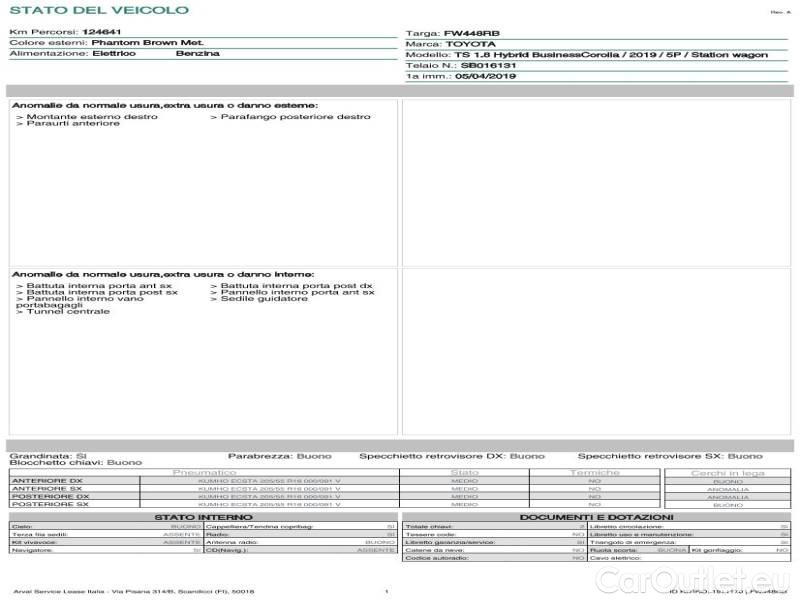Click the Marca TOYOTA field
800x600 pixels.
coord(470,44)
